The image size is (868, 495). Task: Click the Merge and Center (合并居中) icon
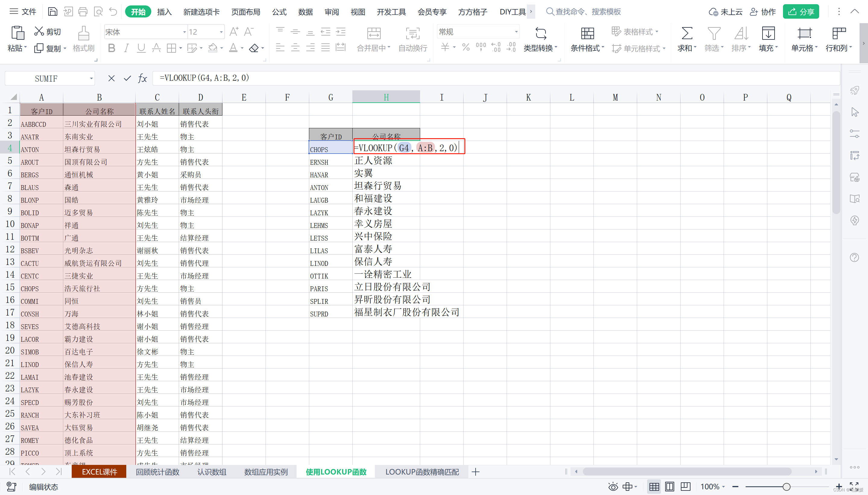click(x=374, y=33)
